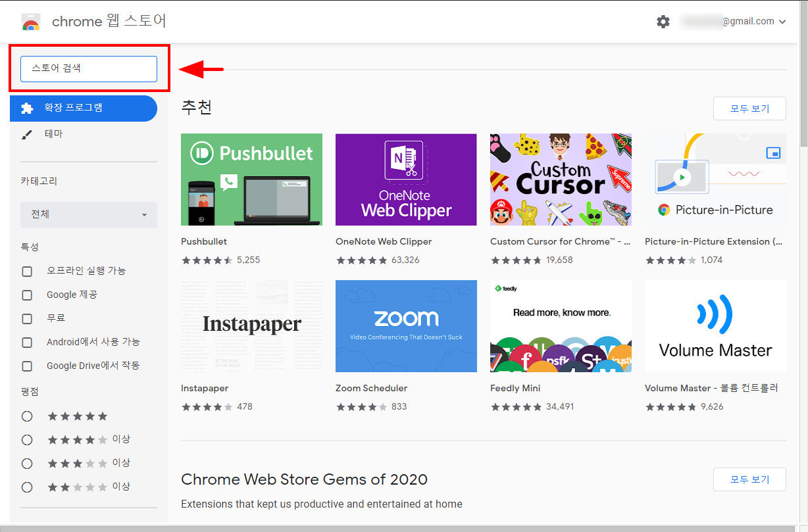Open the Instapaper extension thumbnail
The image size is (808, 532).
coord(251,326)
